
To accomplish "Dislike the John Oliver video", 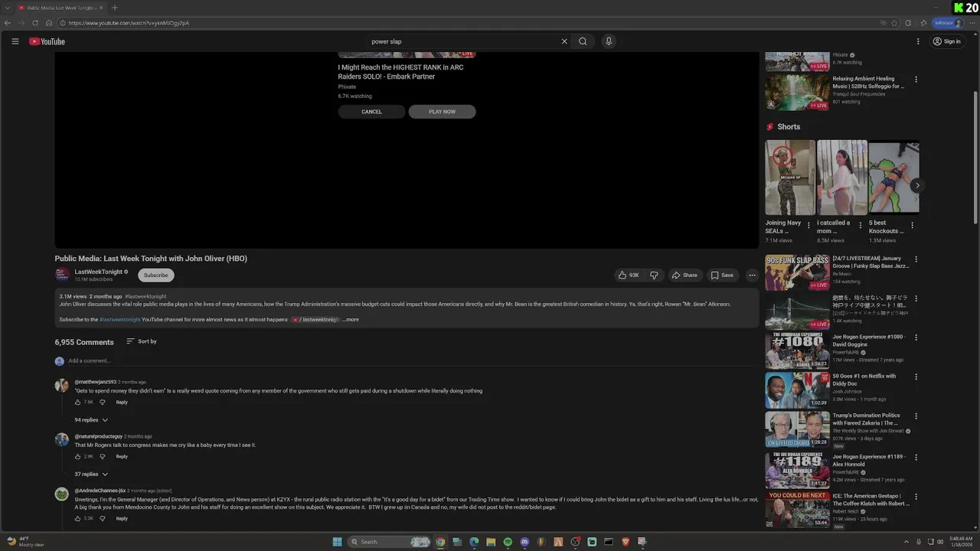I will click(x=654, y=275).
